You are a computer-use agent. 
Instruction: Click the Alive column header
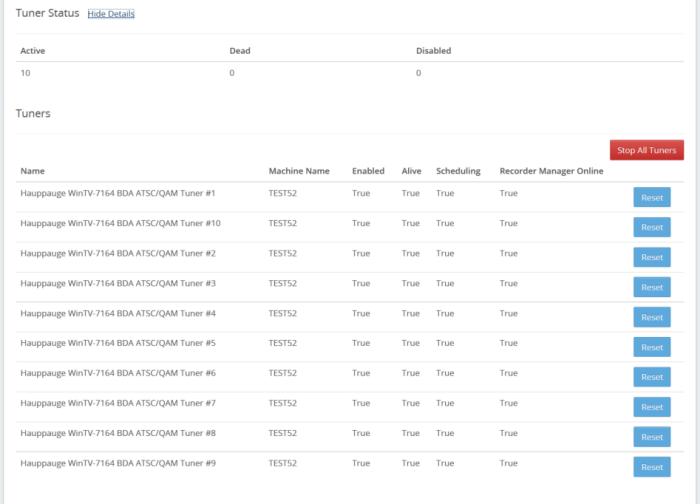[x=411, y=171]
